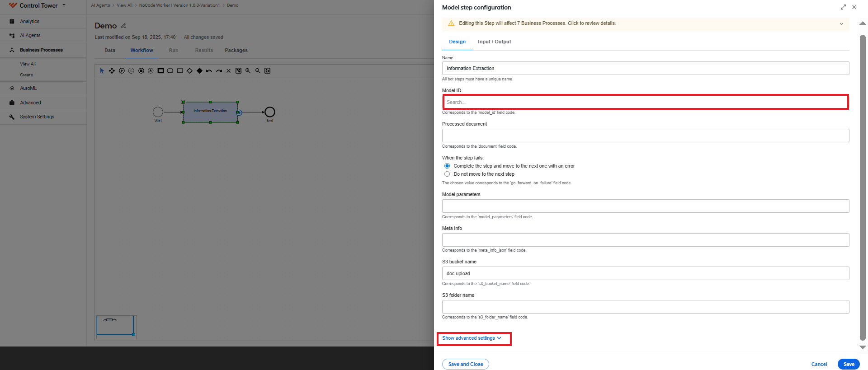Image resolution: width=868 pixels, height=370 pixels.
Task: Edit the Demo title with pencil icon
Action: click(123, 26)
